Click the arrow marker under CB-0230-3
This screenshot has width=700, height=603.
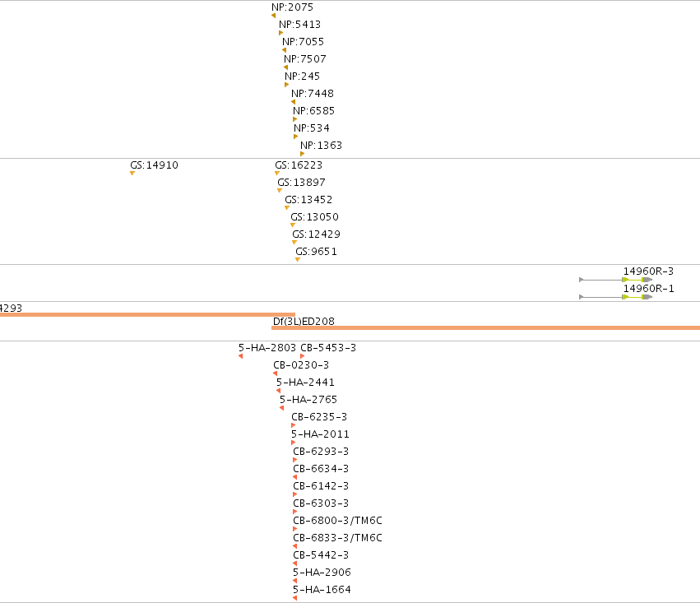276,373
